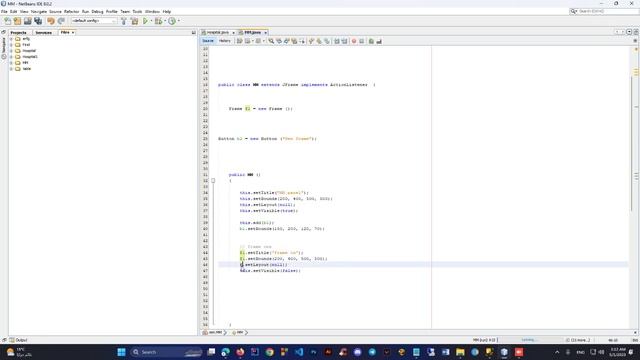
Task: Start macro recording with red circle icon
Action: 354,41
